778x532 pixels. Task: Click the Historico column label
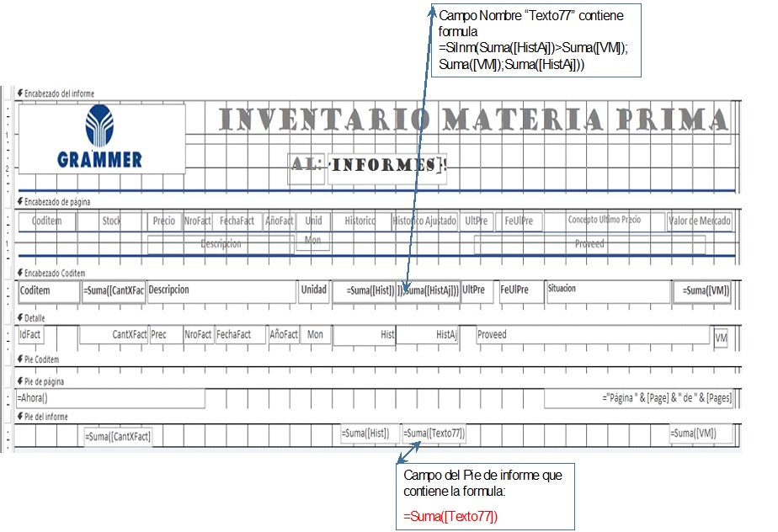[361, 221]
